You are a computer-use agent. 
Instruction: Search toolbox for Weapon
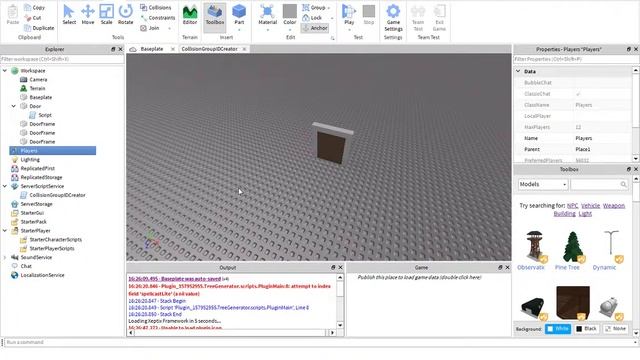[614, 206]
